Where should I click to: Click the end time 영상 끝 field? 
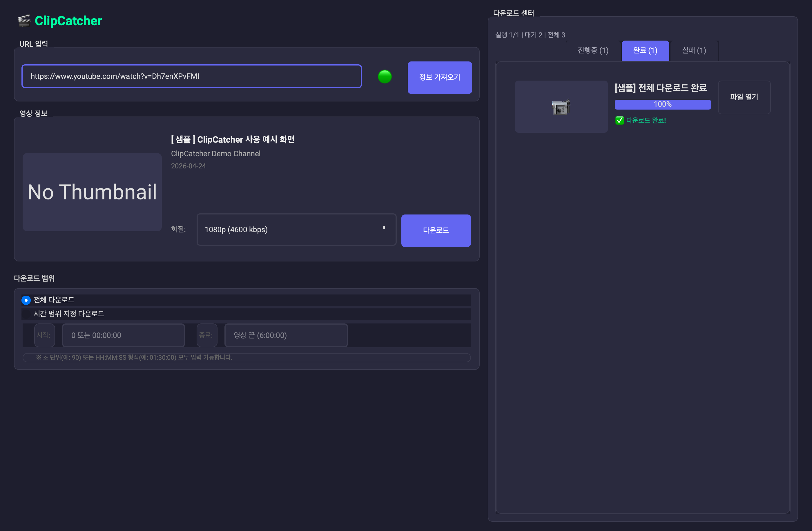[286, 335]
